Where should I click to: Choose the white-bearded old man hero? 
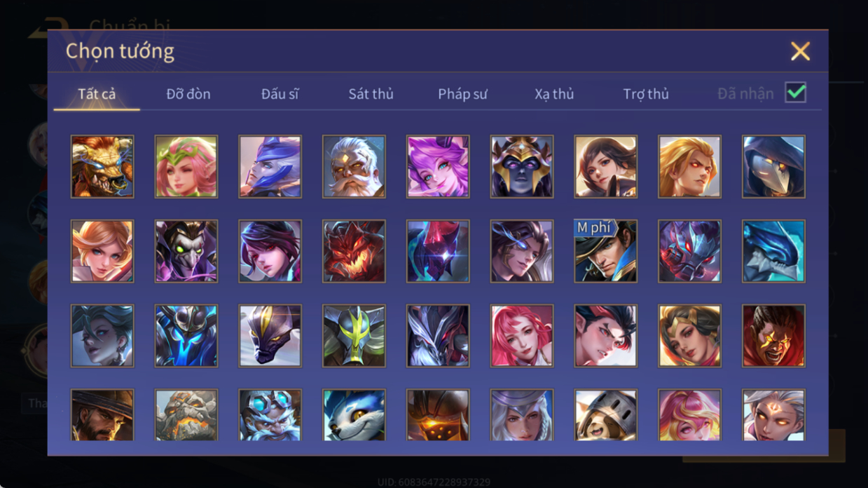354,167
